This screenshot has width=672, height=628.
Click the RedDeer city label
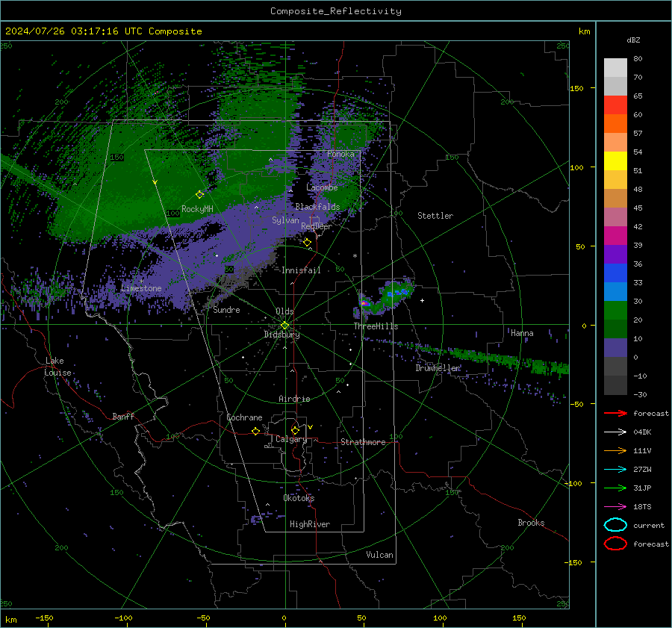click(x=317, y=226)
